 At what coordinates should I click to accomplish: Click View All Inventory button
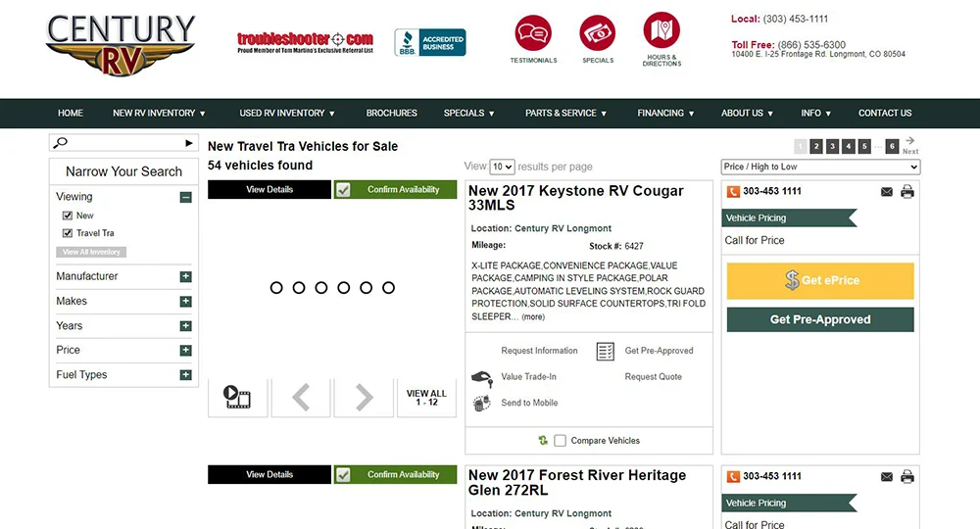(x=91, y=252)
